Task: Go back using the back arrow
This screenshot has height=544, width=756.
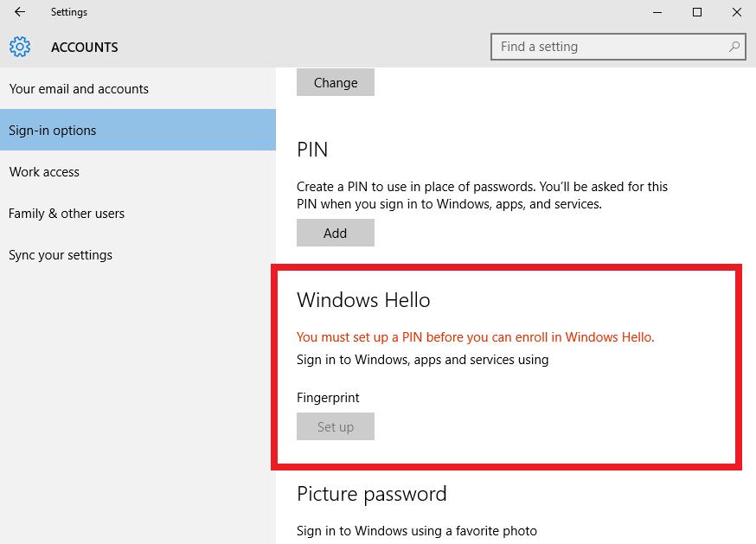Action: [20, 12]
